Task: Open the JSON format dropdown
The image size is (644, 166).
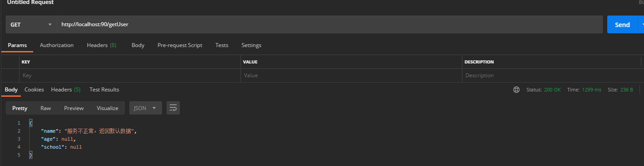Action: point(146,108)
